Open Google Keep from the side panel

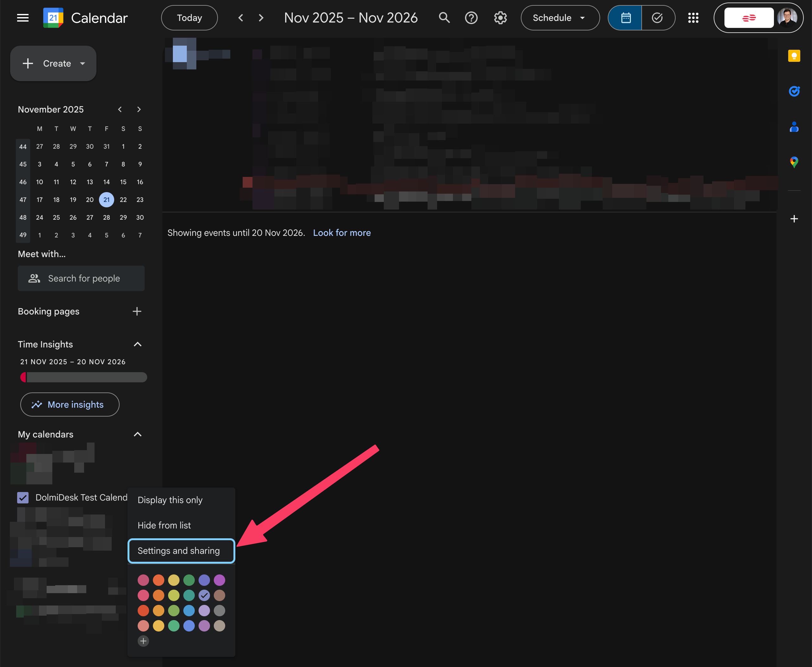point(794,56)
